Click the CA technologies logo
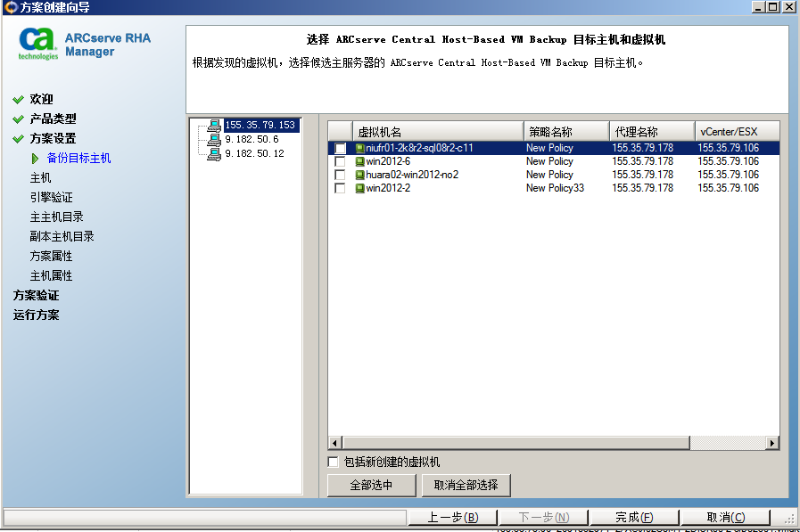The image size is (800, 532). (37, 44)
